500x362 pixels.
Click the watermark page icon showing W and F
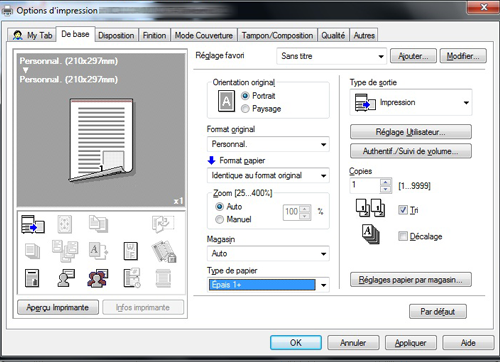pos(130,251)
